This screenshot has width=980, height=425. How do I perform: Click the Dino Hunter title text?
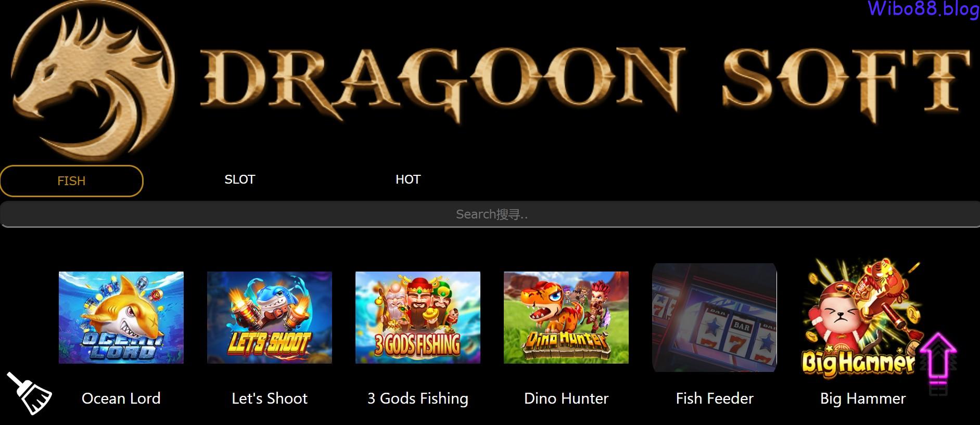[566, 398]
